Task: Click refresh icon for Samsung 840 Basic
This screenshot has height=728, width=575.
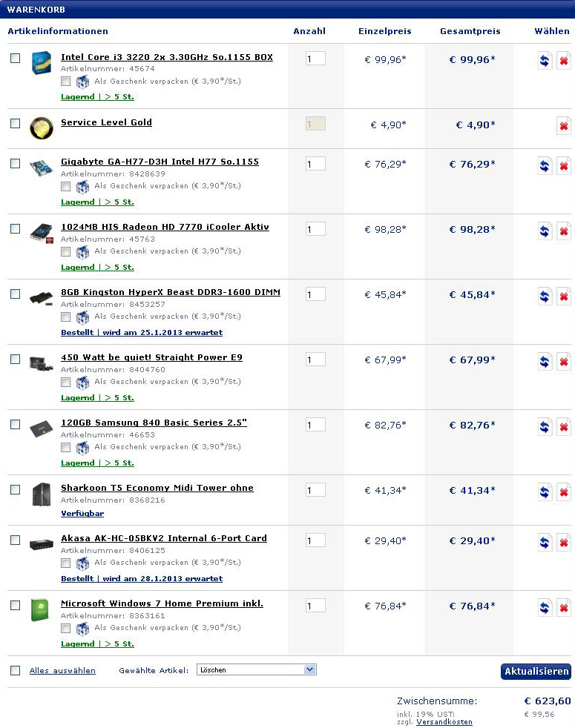Action: (545, 426)
